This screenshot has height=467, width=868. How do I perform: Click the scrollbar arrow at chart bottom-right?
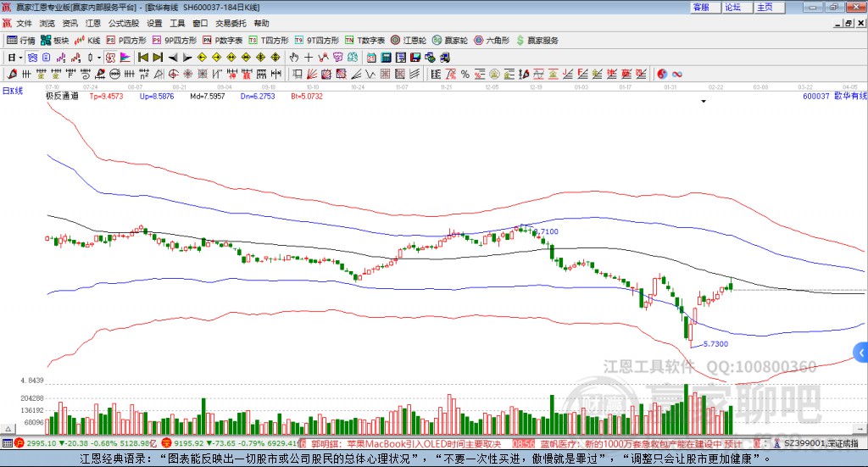pyautogui.click(x=860, y=428)
